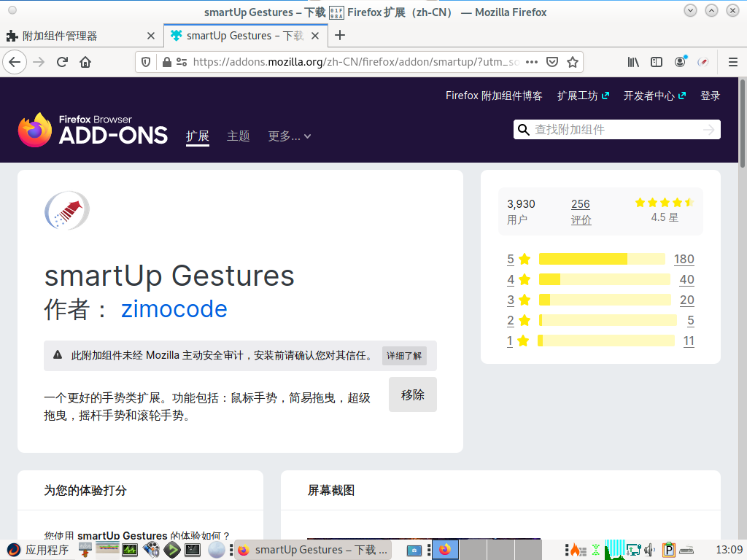Click the page vertical scrollbar
Screen dimensions: 747x560
click(742, 122)
